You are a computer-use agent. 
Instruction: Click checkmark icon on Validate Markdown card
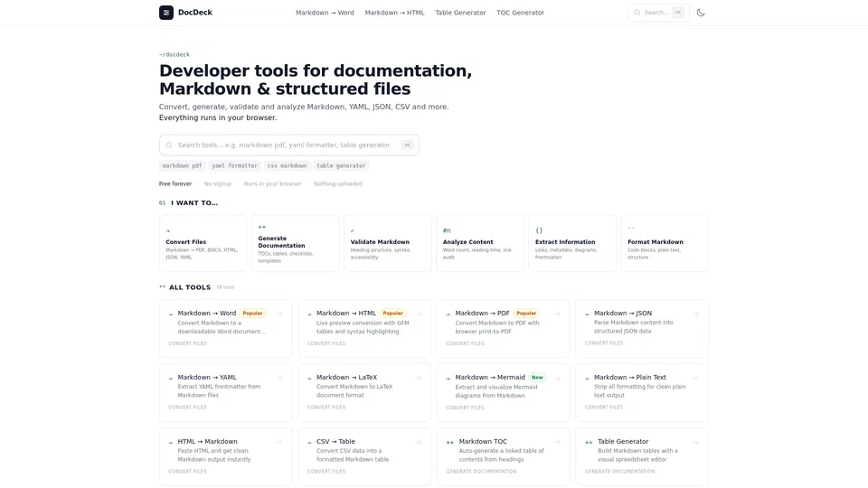pyautogui.click(x=353, y=230)
